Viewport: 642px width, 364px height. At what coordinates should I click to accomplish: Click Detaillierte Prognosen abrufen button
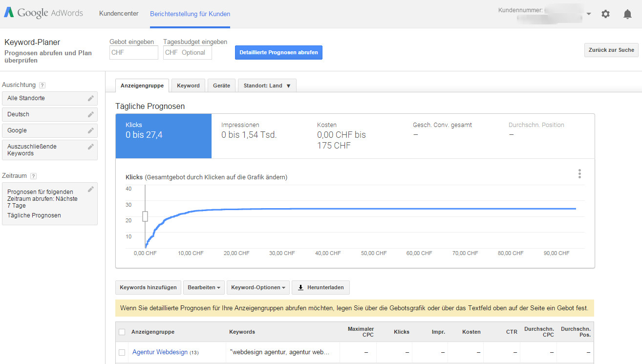(278, 52)
